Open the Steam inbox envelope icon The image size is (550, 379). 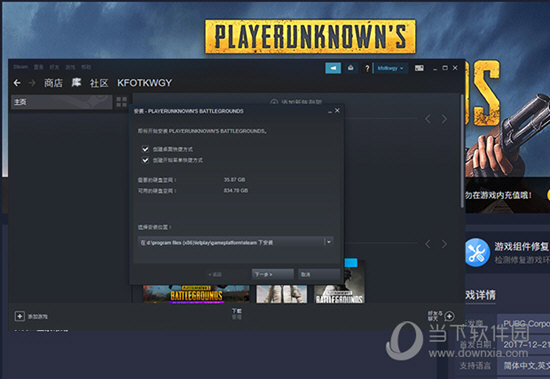(x=350, y=68)
